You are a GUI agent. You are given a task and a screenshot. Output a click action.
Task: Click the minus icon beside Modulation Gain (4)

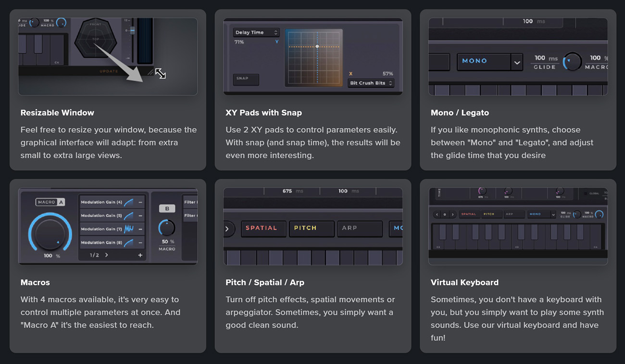pyautogui.click(x=140, y=202)
